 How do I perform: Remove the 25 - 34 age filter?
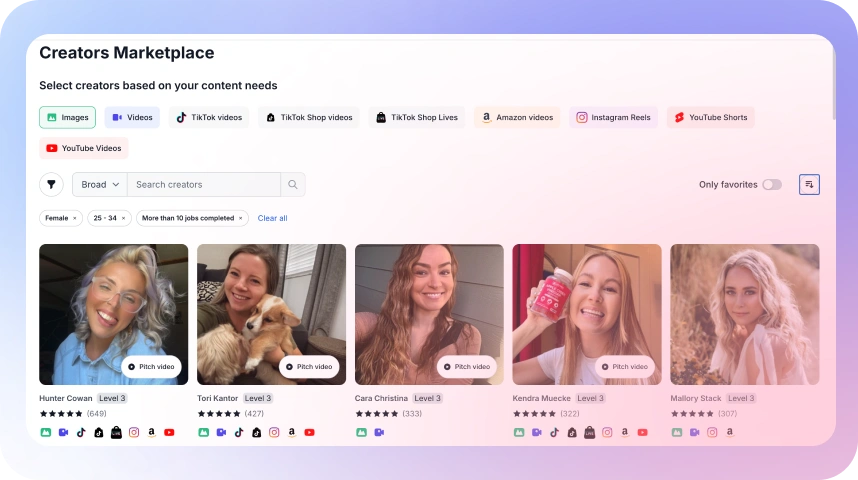click(x=124, y=218)
